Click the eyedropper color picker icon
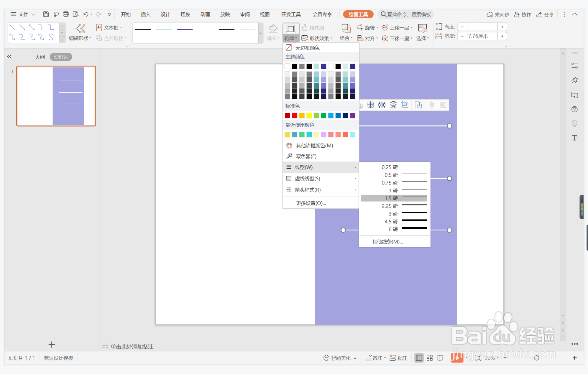This screenshot has width=588, height=374. click(289, 156)
